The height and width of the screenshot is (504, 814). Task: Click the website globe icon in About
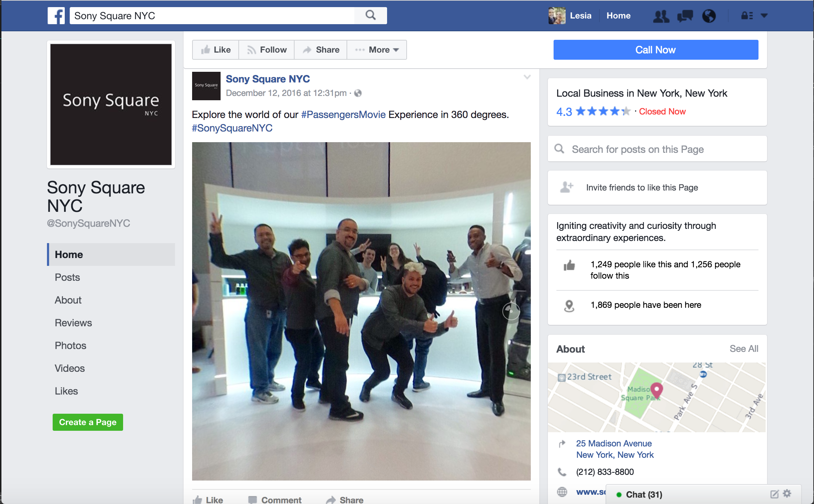click(x=562, y=492)
